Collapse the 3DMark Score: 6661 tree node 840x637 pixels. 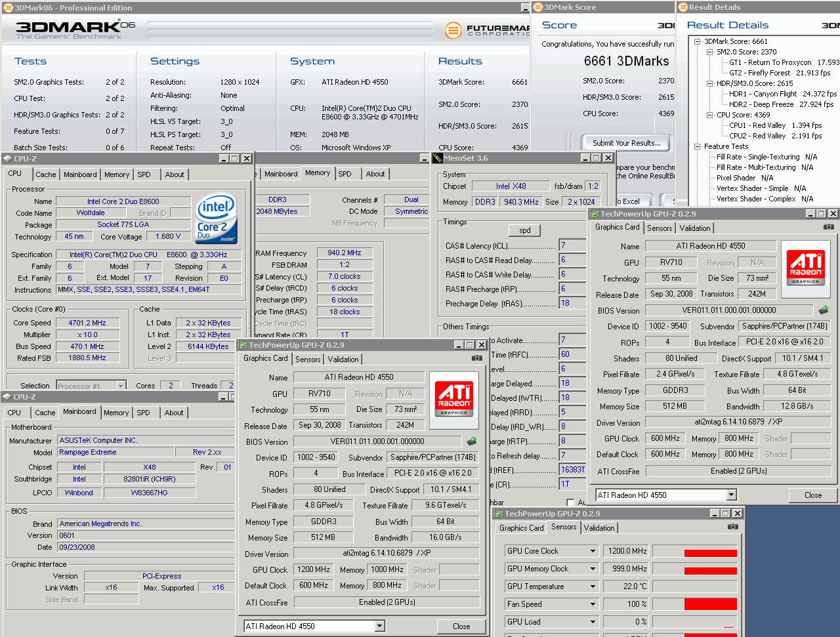coord(698,41)
